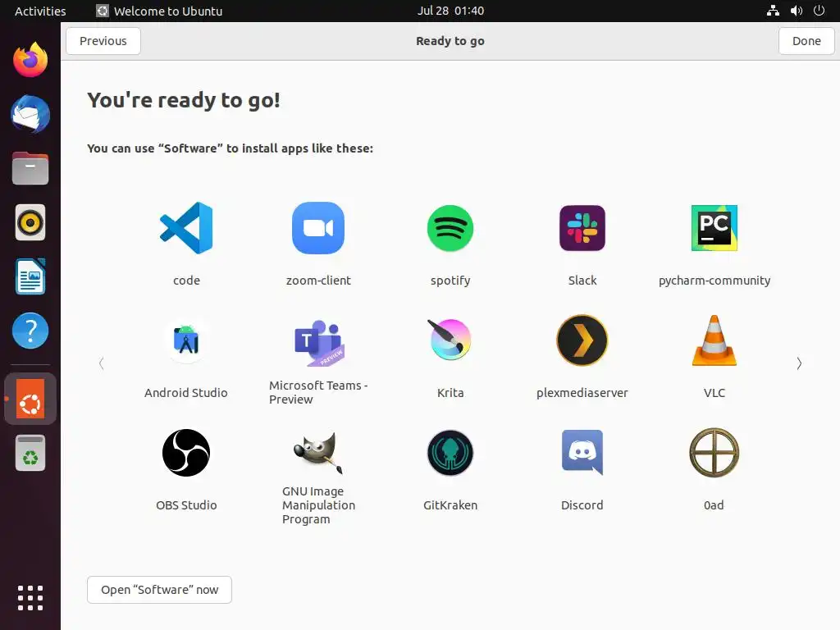840x630 pixels.
Task: Launch Firefox from the dock
Action: (30, 60)
